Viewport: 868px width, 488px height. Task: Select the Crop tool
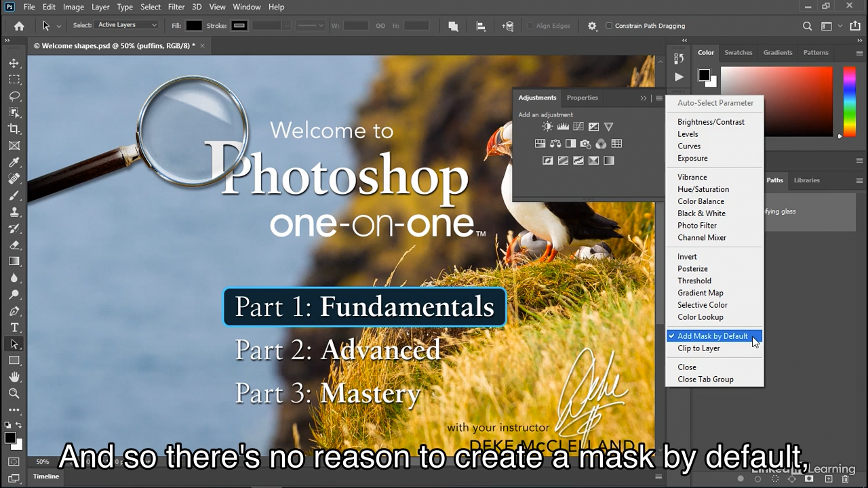(x=14, y=129)
